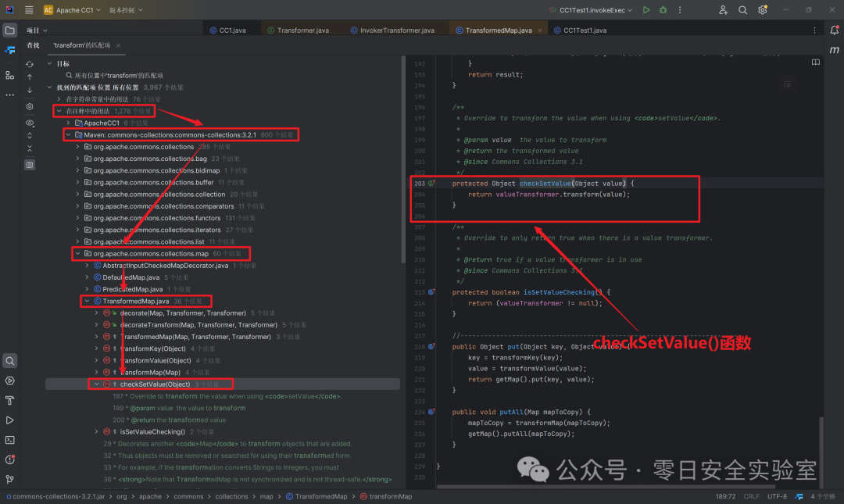The image size is (844, 504).
Task: Collapse the Maven commons-collections node
Action: tap(68, 134)
